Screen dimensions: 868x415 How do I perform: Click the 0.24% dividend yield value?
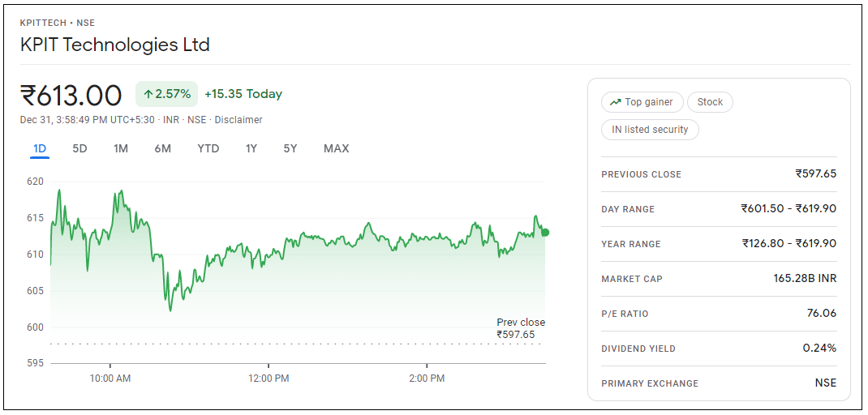point(819,348)
